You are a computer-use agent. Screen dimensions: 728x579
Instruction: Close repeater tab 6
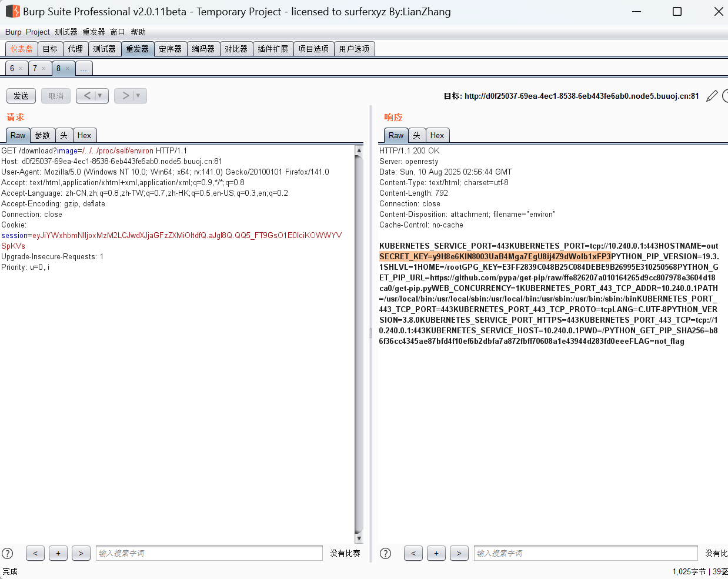click(21, 69)
